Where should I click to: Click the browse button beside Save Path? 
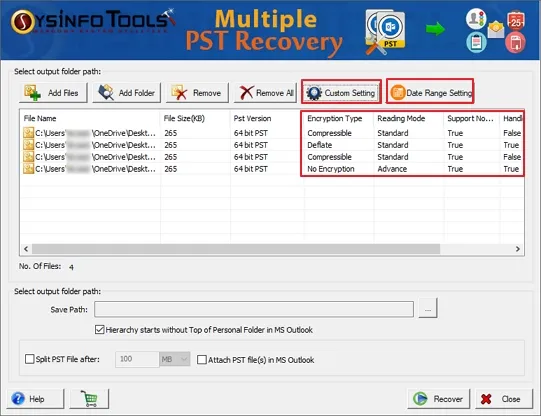[428, 308]
